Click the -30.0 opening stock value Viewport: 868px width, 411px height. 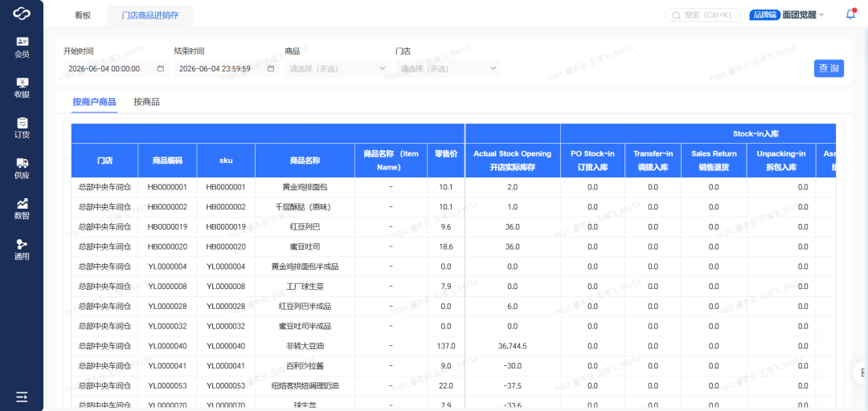[x=513, y=366]
